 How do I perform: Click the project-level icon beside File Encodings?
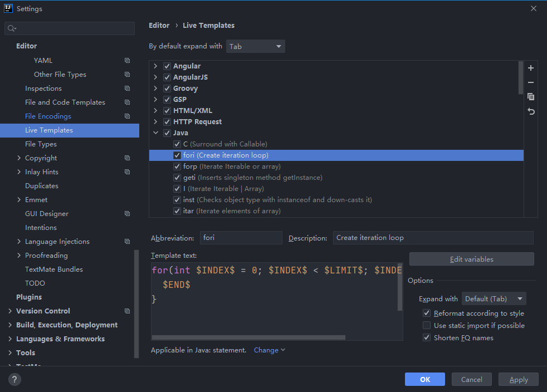(x=127, y=116)
